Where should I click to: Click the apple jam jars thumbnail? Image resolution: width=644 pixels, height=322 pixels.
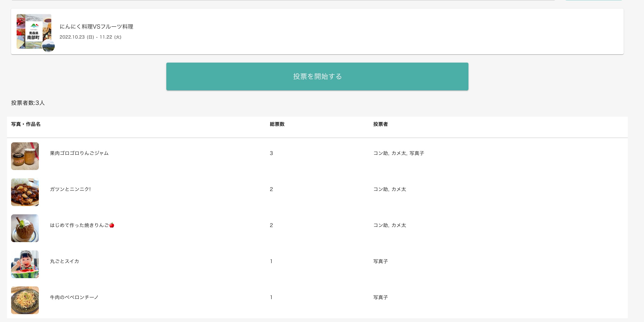[25, 156]
